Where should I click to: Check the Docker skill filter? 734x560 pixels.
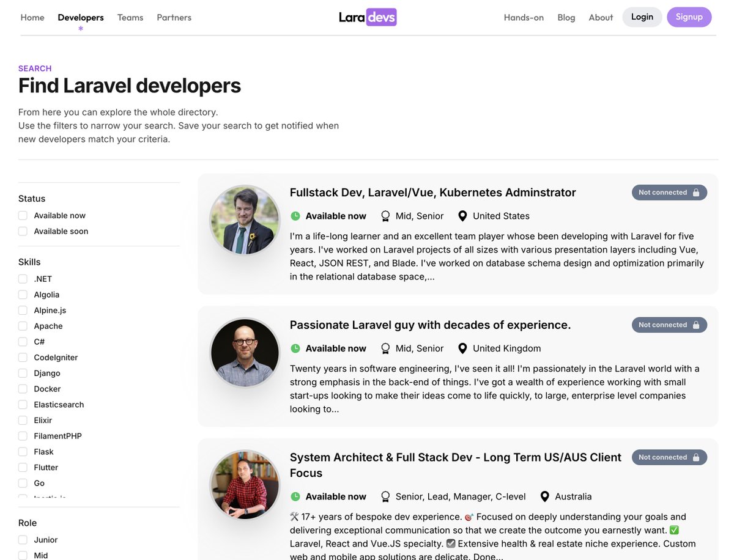[23, 389]
